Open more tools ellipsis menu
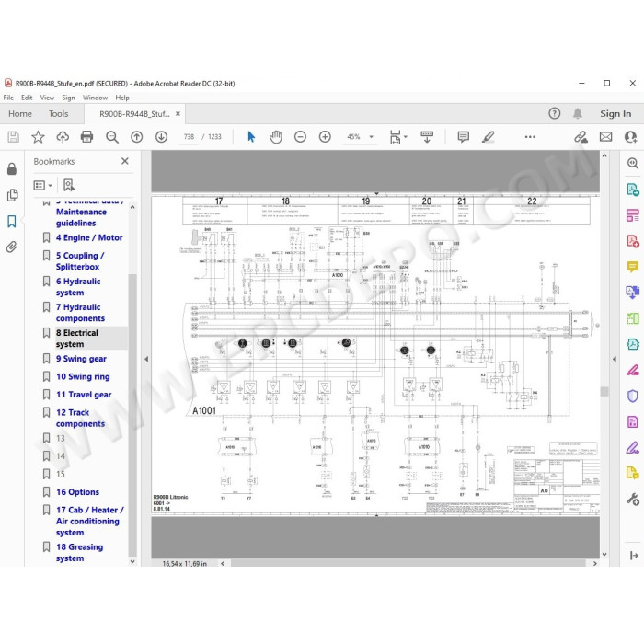The width and height of the screenshot is (644, 644). click(x=530, y=137)
